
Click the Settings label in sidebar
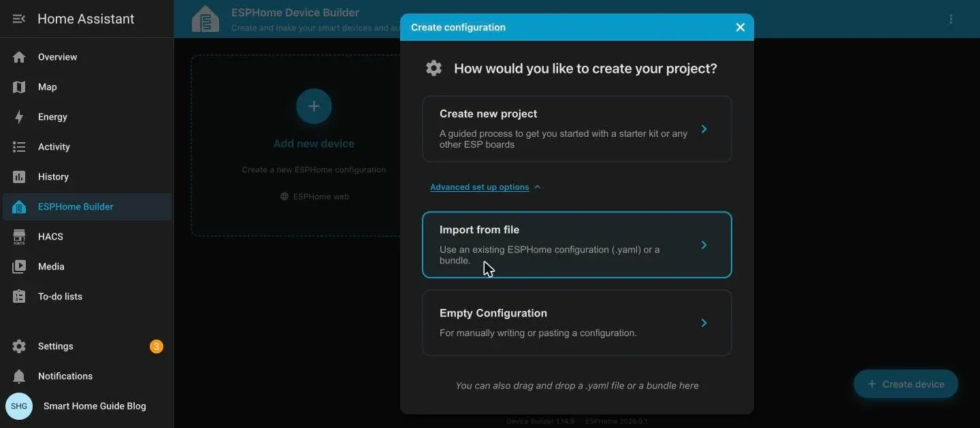tap(56, 346)
